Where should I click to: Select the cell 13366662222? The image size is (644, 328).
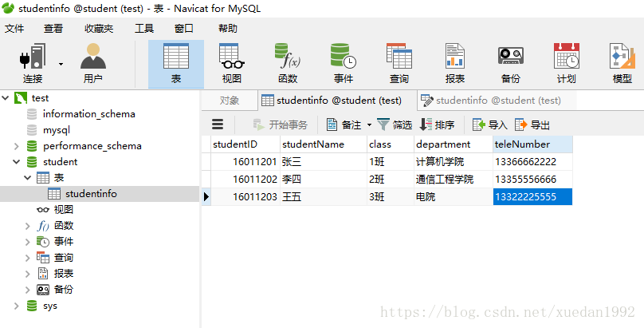click(532, 162)
